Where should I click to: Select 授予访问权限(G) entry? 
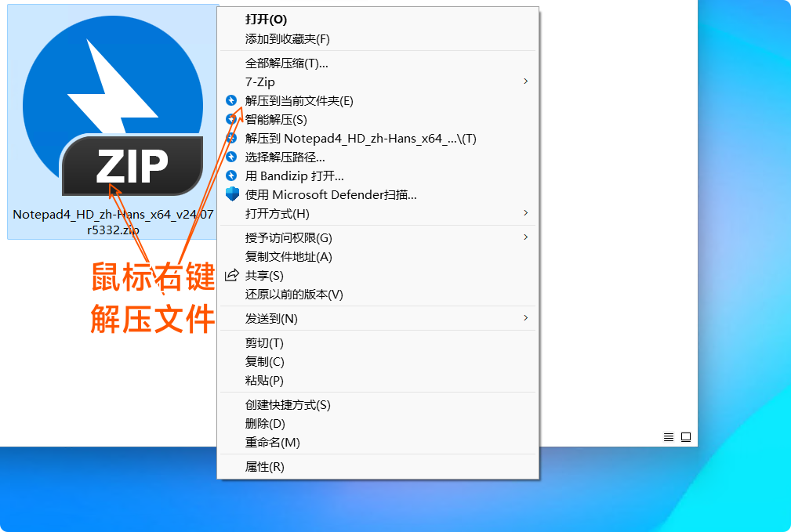(x=378, y=237)
